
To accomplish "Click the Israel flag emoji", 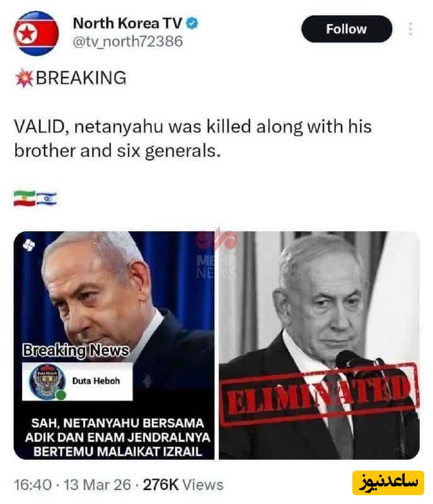I will (47, 198).
